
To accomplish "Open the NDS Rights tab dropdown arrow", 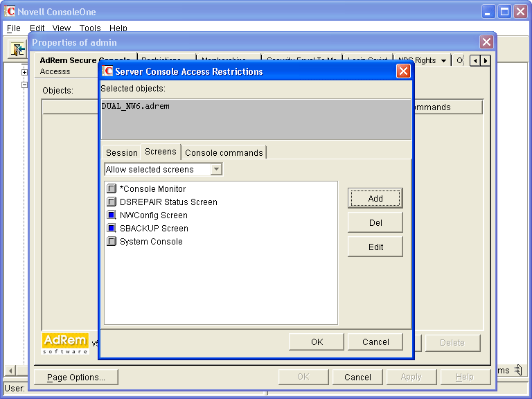I will click(443, 61).
